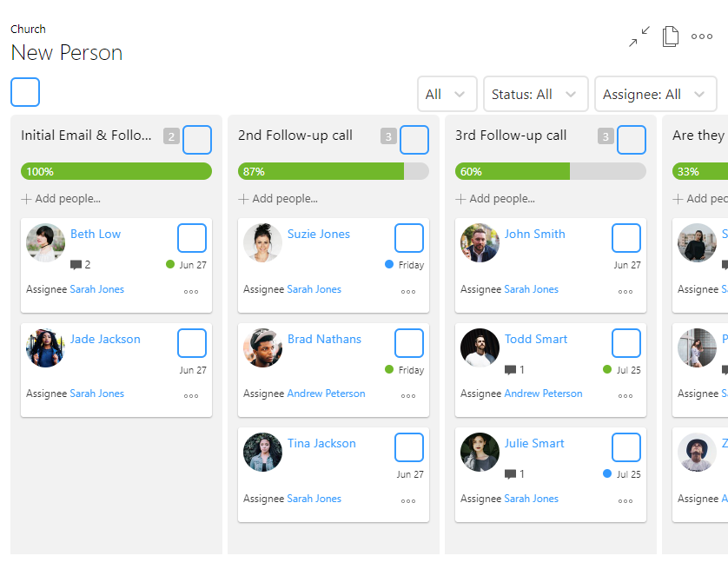Open more options on Todd Smart card
Viewport: 728px width, 569px height.
coord(625,396)
